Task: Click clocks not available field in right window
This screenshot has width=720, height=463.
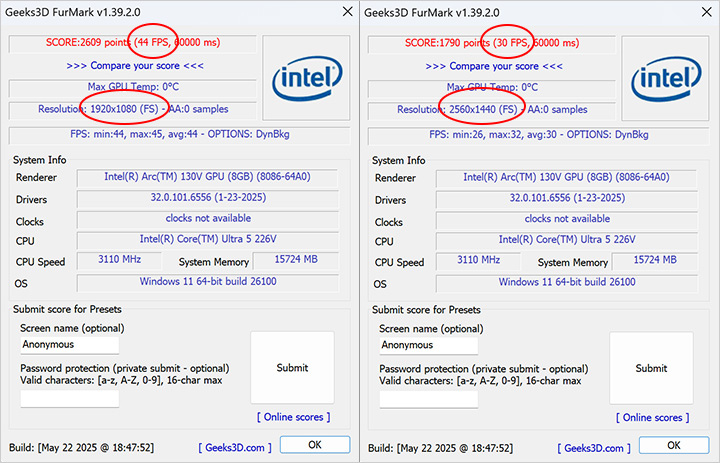Action: pos(567,219)
